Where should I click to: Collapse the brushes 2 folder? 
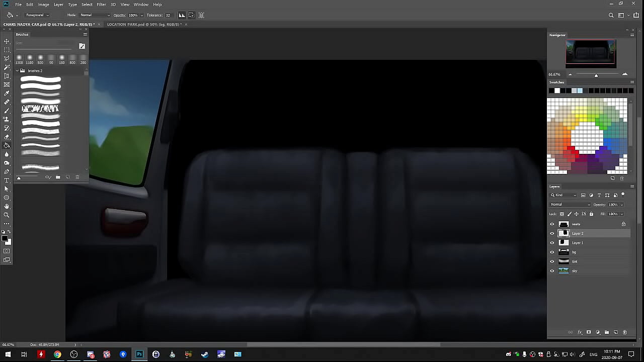(17, 71)
